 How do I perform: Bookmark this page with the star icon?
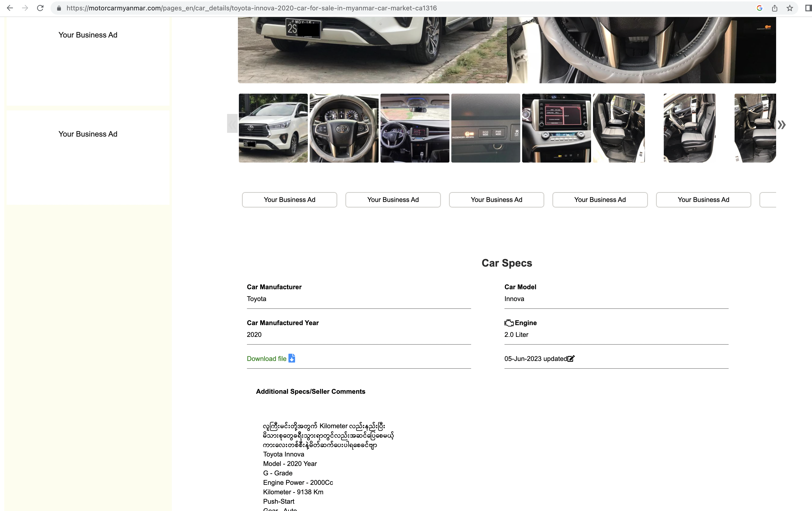[790, 8]
